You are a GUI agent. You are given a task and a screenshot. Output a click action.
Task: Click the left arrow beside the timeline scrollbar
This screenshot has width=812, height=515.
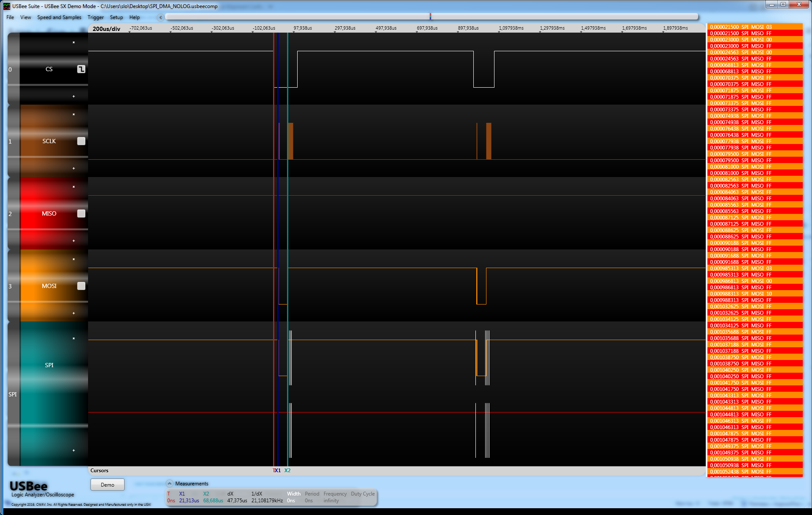coord(160,17)
